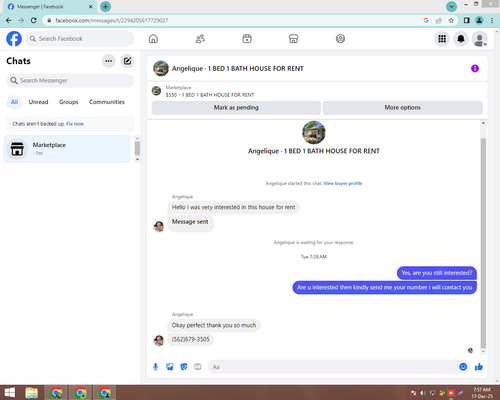500x400 pixels.
Task: Click Mark as pending button
Action: pyautogui.click(x=236, y=108)
